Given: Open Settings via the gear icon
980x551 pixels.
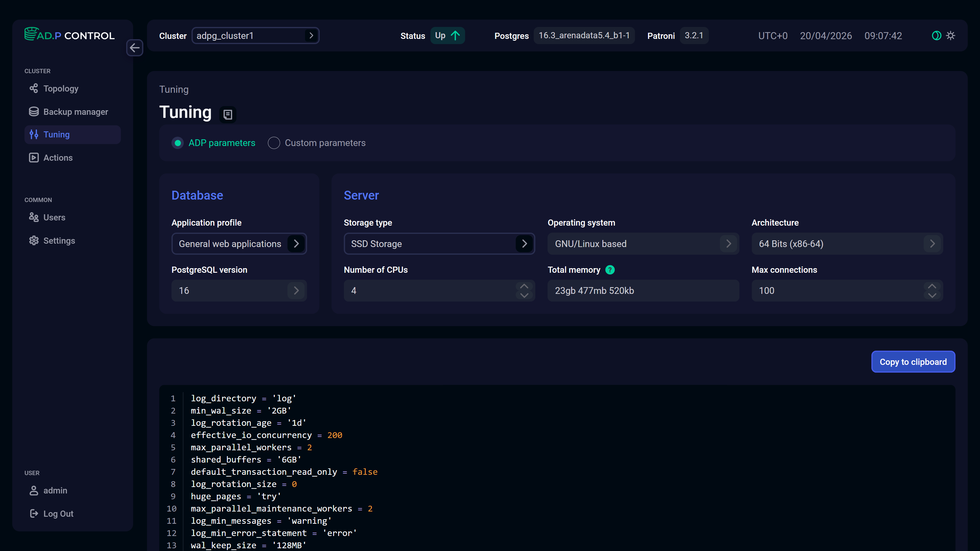Looking at the screenshot, I should point(34,240).
